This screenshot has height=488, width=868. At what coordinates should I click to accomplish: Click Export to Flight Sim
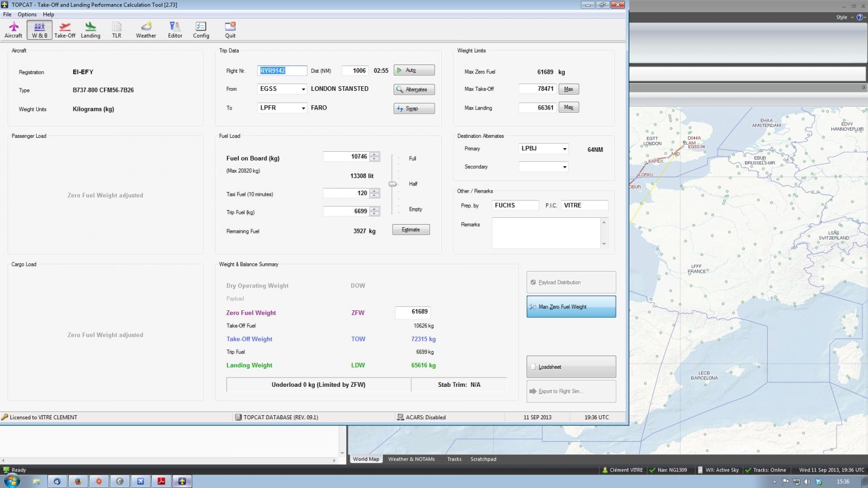571,391
